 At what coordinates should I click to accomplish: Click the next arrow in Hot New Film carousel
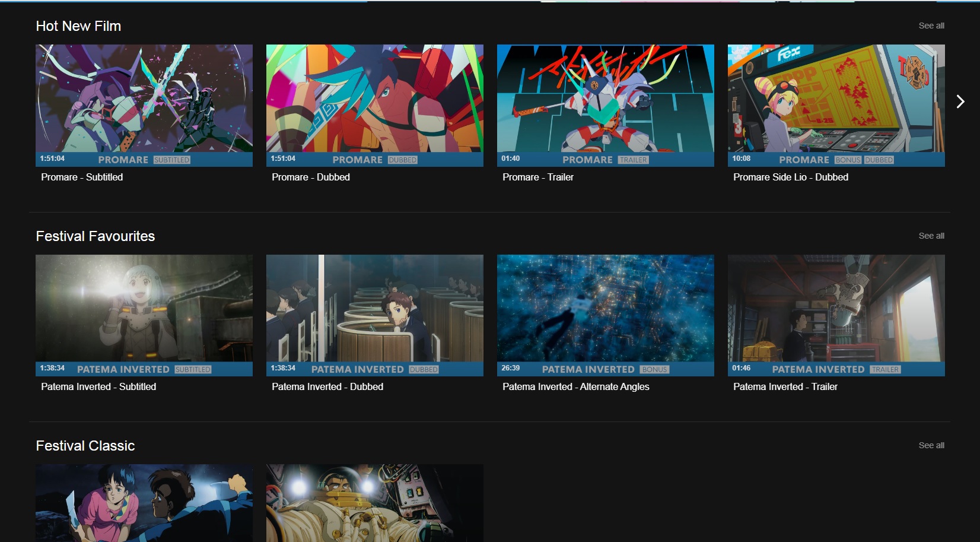960,102
